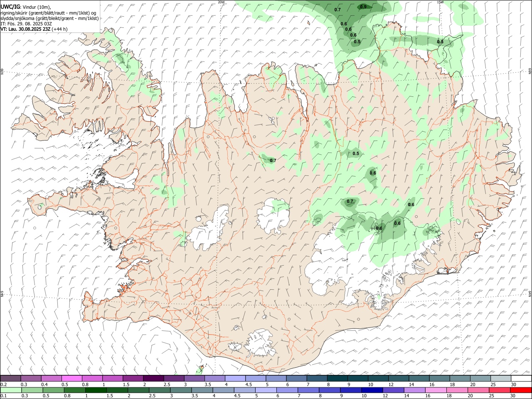Click the 0.9 precipitation value on the map
This screenshot has height=399, width=532.
coord(363,7)
